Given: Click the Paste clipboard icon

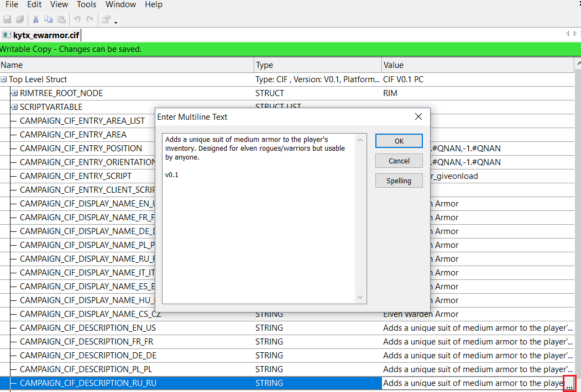Looking at the screenshot, I should tap(61, 19).
